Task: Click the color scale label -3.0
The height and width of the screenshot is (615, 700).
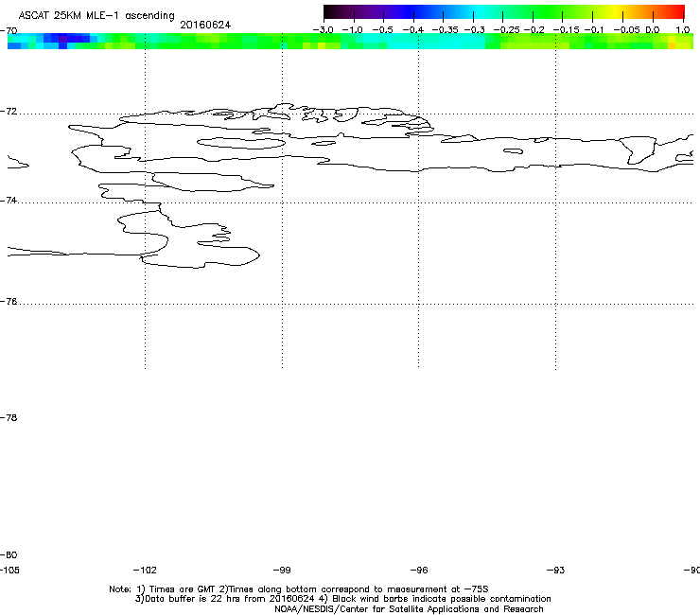Action: pyautogui.click(x=323, y=30)
